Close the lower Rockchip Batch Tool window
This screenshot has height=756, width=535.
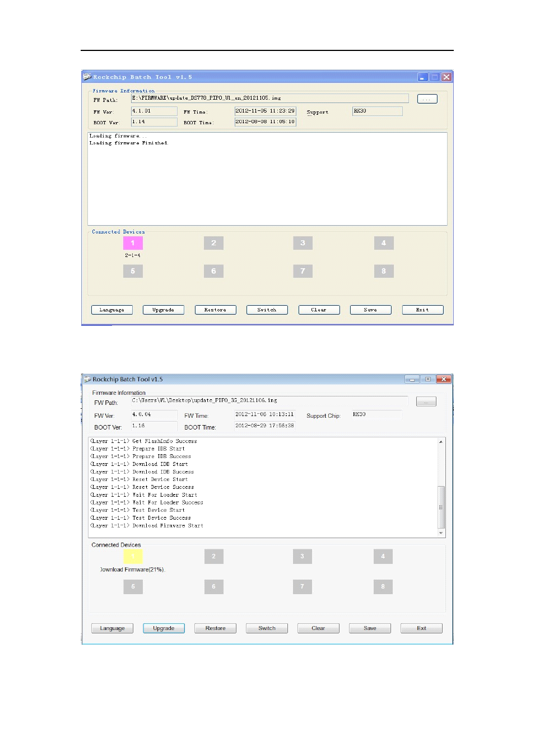tap(444, 379)
